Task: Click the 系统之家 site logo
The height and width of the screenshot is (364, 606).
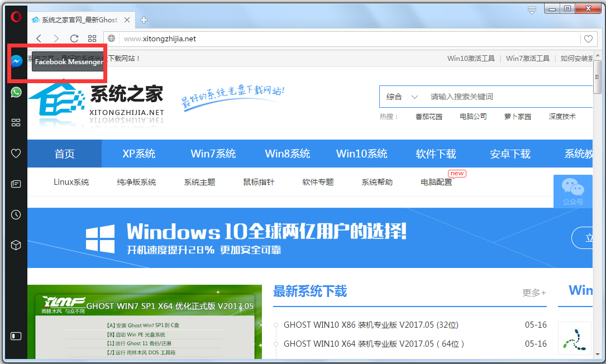Action: [97, 102]
